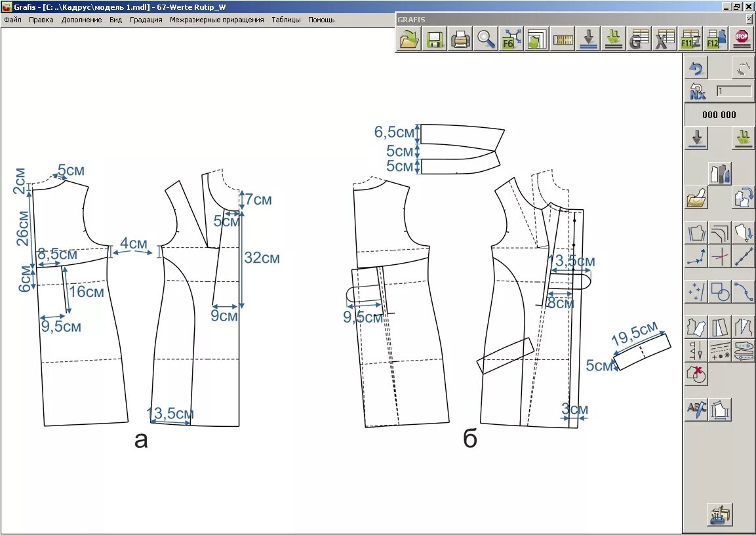Screen dimensions: 756x535
Task: Click the 4см label between the two pieces
Action: pos(134,243)
